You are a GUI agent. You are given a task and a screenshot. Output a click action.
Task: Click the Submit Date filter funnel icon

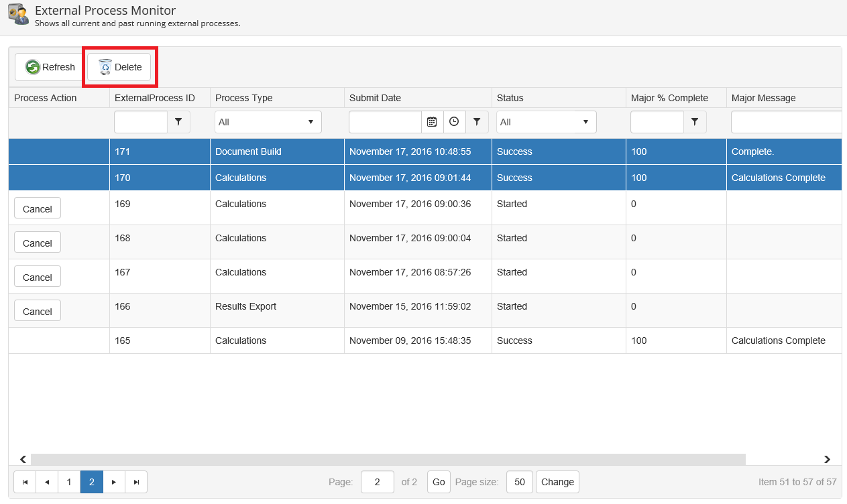pyautogui.click(x=477, y=122)
